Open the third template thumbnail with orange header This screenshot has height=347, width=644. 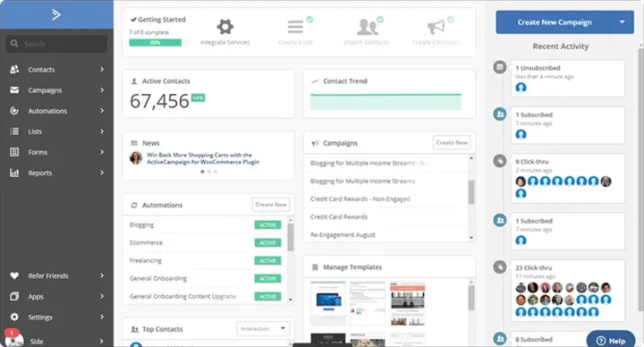point(408,304)
